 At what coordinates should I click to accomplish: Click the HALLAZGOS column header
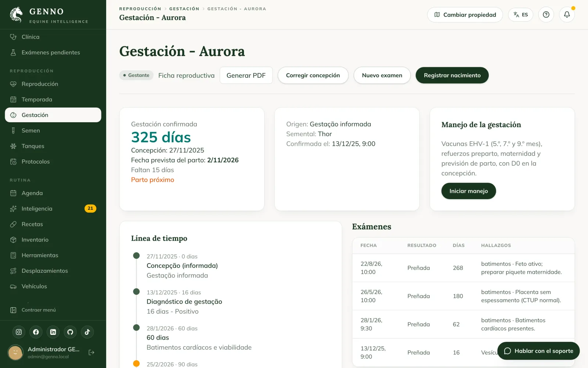pos(496,245)
